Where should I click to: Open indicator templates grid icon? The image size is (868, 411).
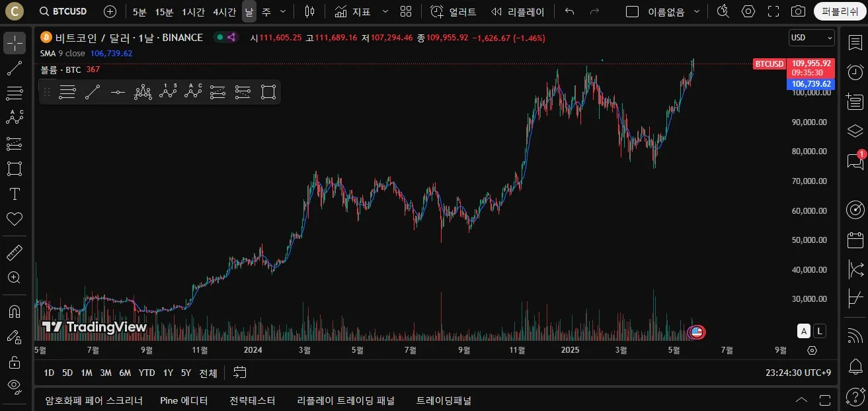(406, 11)
